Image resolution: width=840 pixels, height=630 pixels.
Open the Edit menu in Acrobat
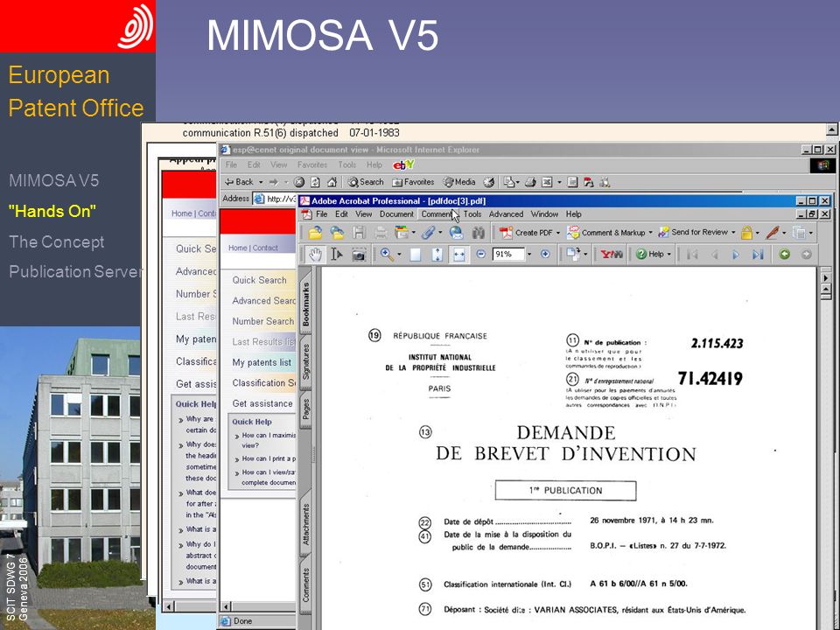click(x=341, y=214)
